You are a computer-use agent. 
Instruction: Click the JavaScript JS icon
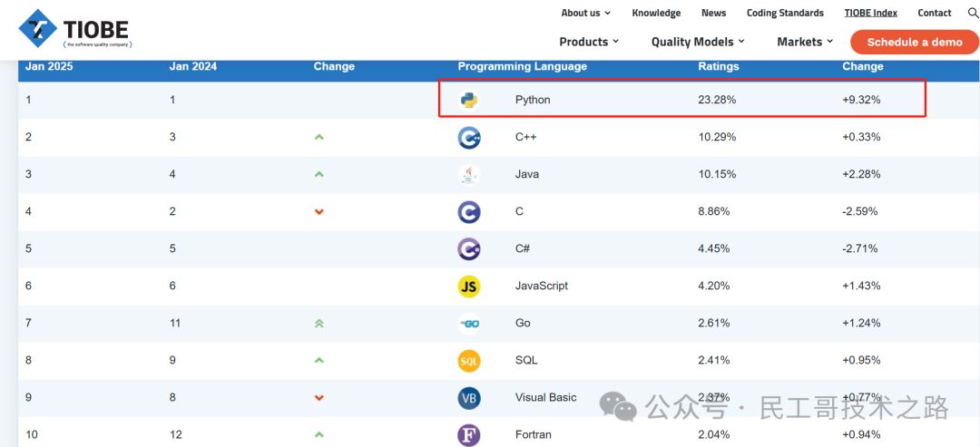coord(469,286)
